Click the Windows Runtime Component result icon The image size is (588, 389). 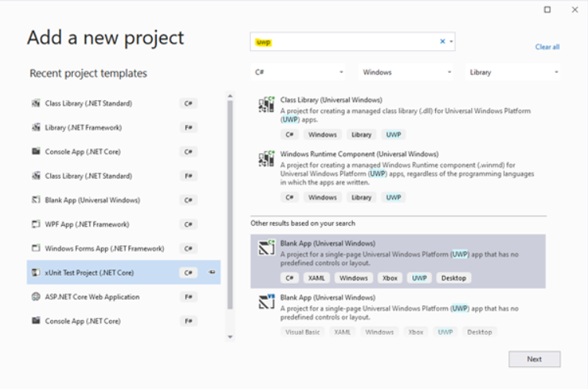coord(267,158)
